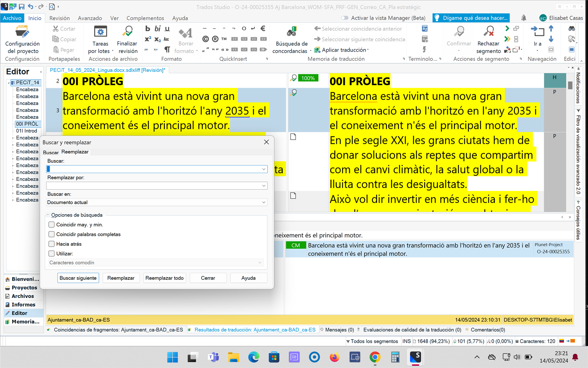Viewport: 588px width, 368px height.
Task: Click Buscar siguiente button
Action: 78,278
